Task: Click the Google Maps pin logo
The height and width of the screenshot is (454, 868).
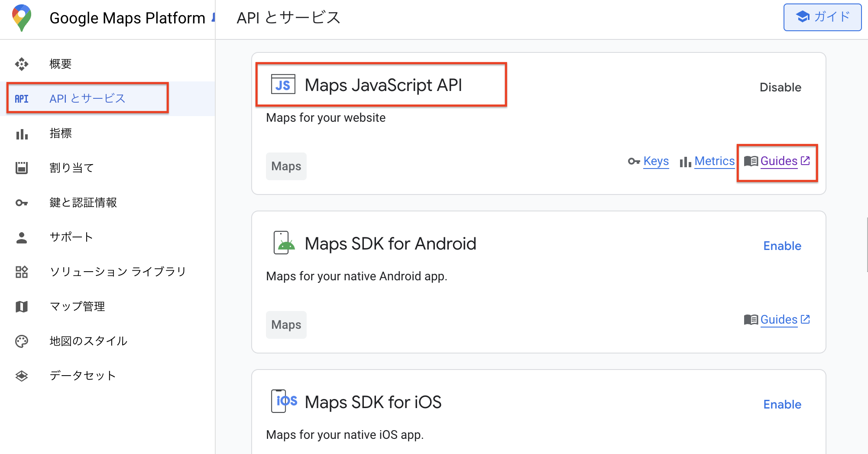Action: [22, 18]
